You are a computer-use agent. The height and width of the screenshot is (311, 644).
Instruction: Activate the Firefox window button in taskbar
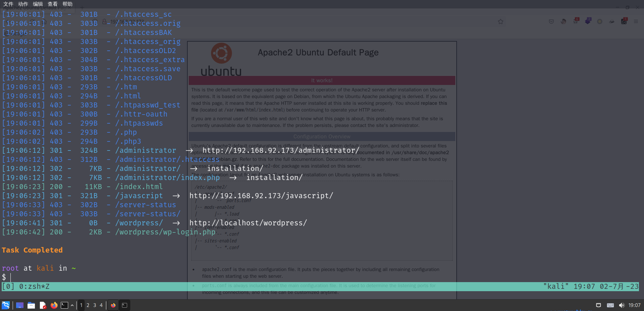tap(113, 305)
